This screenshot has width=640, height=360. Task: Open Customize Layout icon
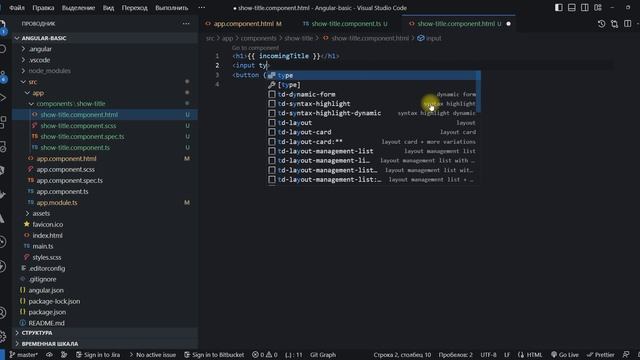point(598,8)
